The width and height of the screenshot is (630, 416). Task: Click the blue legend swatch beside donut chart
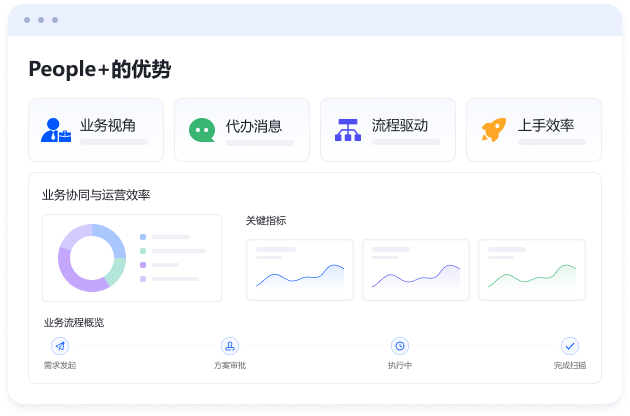pos(143,237)
